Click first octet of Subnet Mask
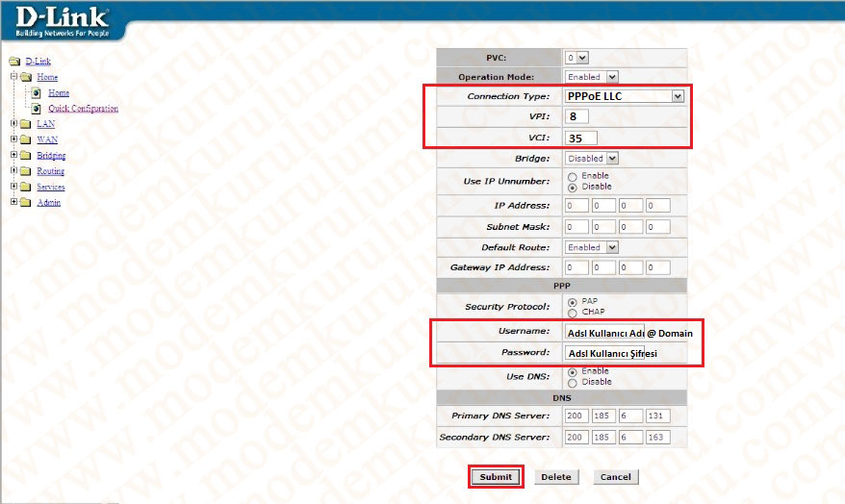This screenshot has height=504, width=845. 576,227
